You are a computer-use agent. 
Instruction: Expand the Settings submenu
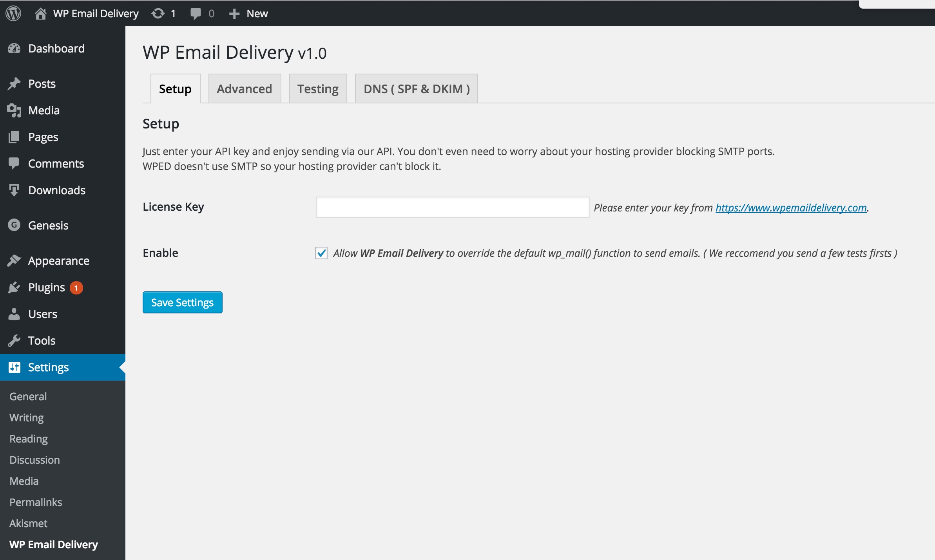pyautogui.click(x=47, y=367)
